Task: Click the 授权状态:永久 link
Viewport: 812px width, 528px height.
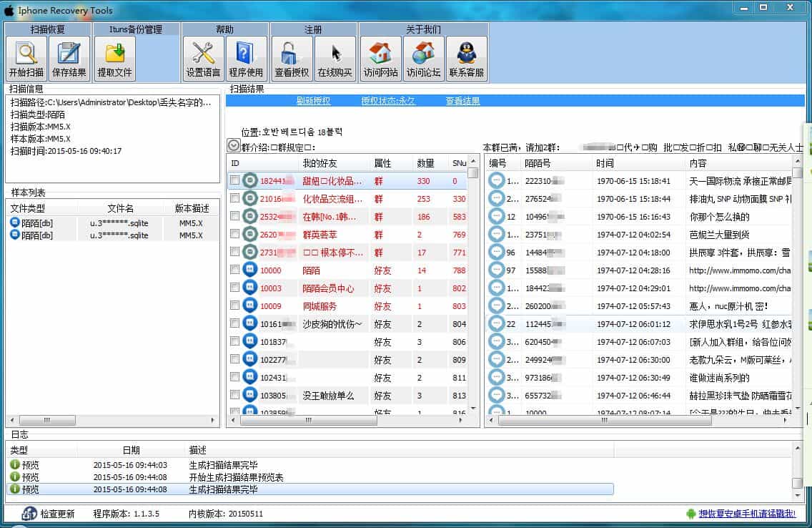Action: pyautogui.click(x=388, y=101)
